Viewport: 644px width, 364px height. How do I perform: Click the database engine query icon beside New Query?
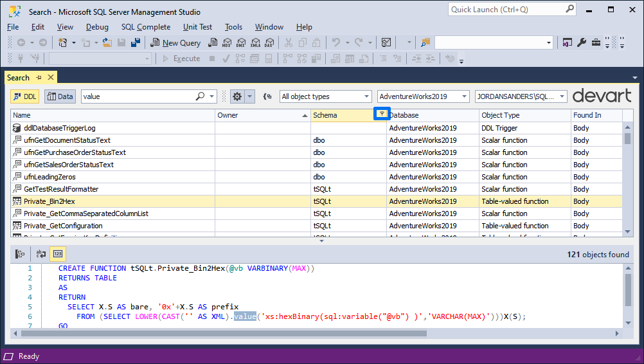pos(213,42)
